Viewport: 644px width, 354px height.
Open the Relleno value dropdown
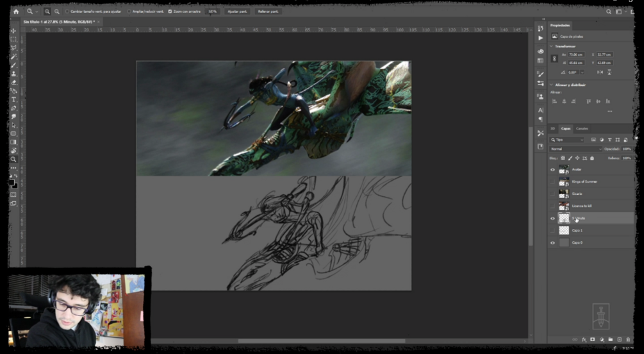click(x=626, y=158)
